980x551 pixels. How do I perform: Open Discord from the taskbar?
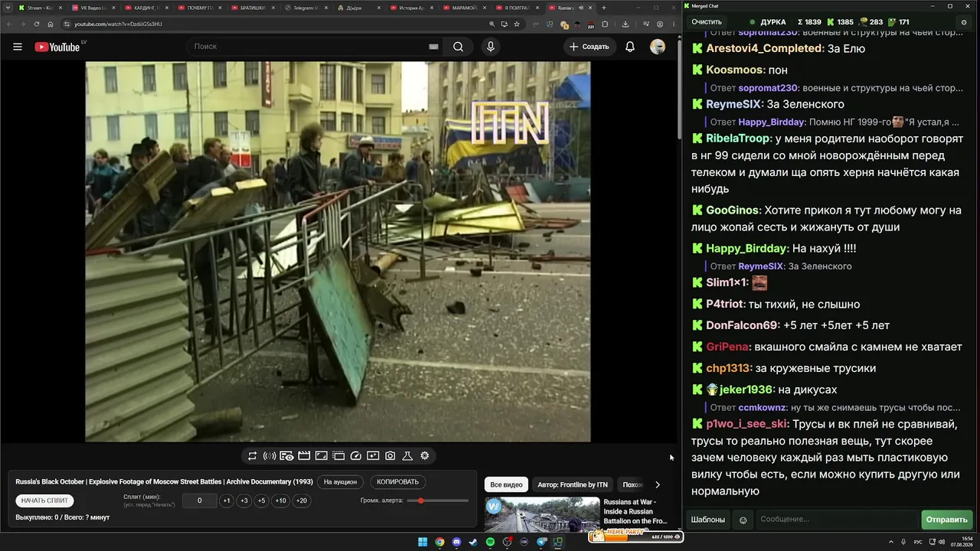tap(457, 543)
